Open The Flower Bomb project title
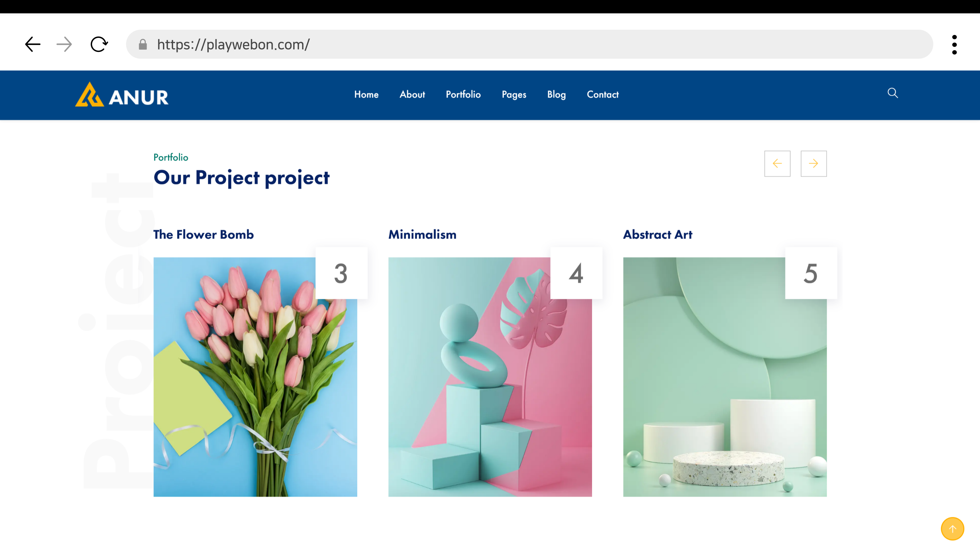 coord(203,234)
